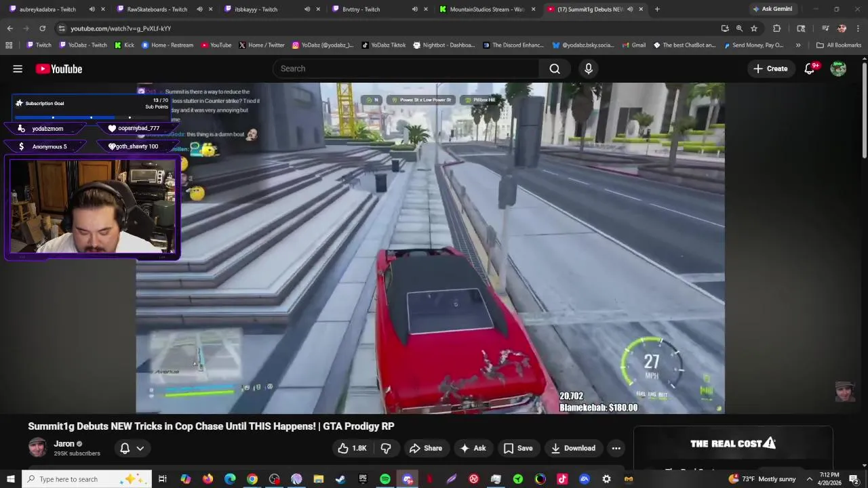868x488 pixels.
Task: Click the Ask button under the video
Action: [473, 448]
